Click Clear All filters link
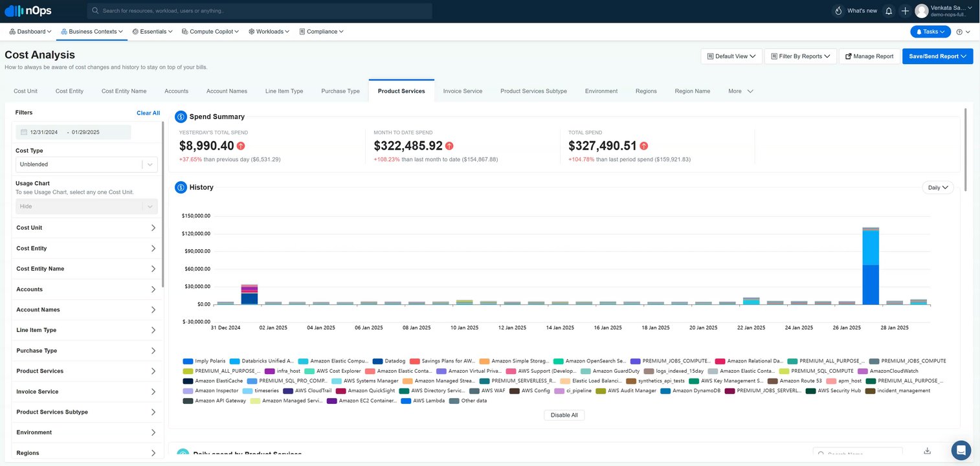The height and width of the screenshot is (466, 980). pos(148,113)
